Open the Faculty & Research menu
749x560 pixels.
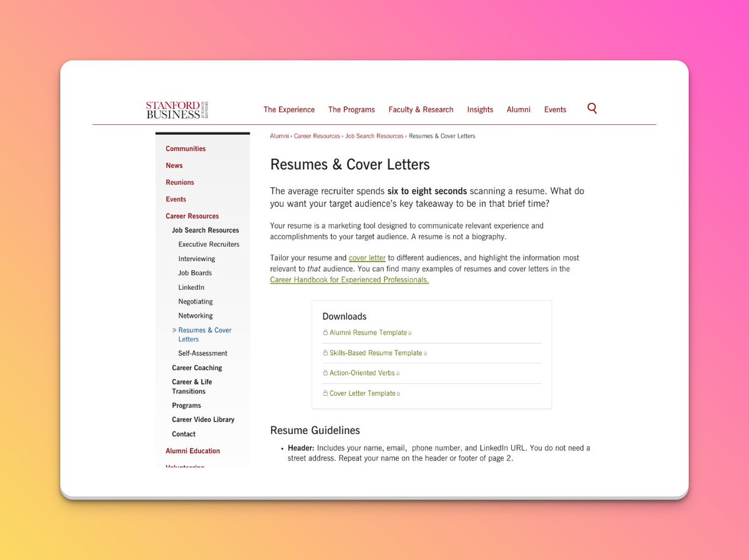[x=421, y=109]
